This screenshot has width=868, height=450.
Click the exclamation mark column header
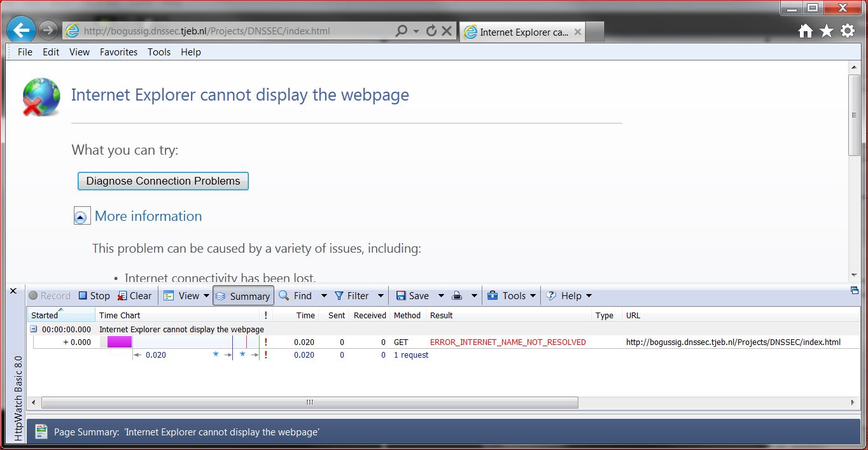click(x=265, y=315)
